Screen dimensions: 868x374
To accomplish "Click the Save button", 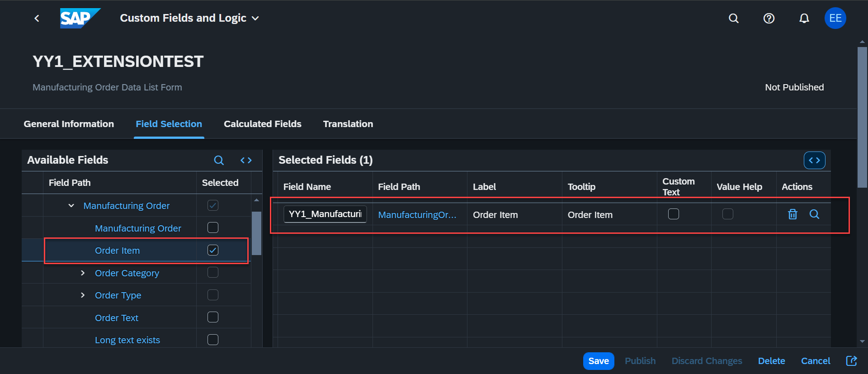I will tap(599, 361).
